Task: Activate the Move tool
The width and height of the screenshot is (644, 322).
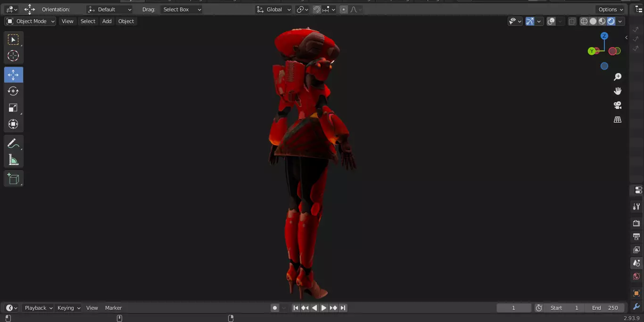Action: coord(13,75)
